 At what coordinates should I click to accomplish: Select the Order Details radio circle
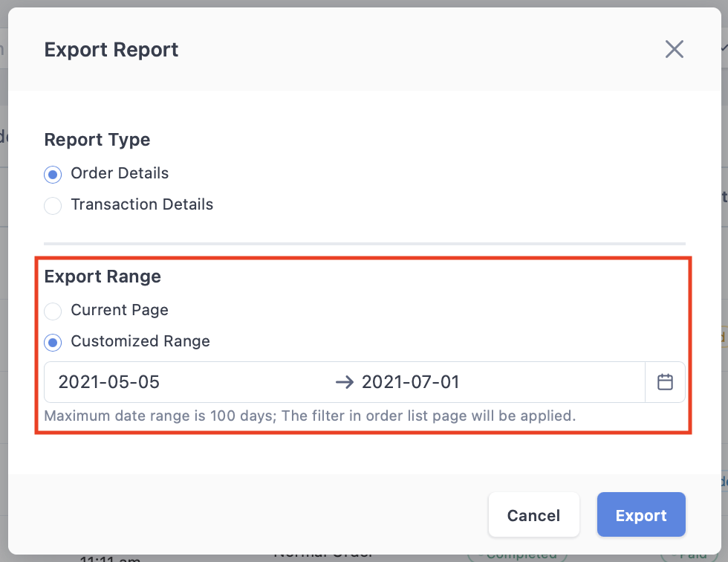[53, 175]
